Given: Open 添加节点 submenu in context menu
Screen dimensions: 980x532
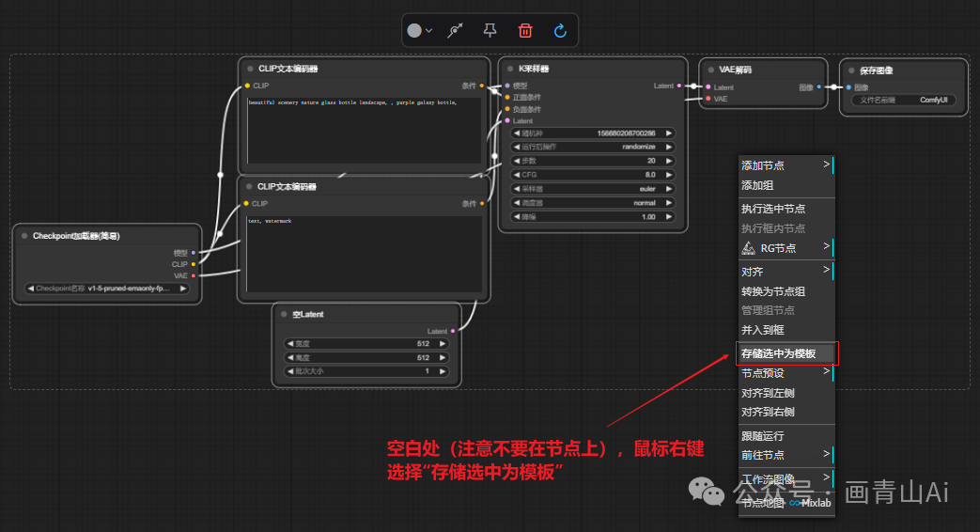Looking at the screenshot, I should (x=786, y=165).
